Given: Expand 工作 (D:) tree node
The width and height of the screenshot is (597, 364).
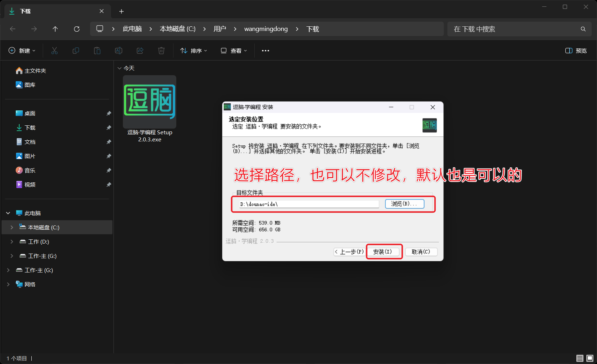Looking at the screenshot, I should (x=12, y=241).
